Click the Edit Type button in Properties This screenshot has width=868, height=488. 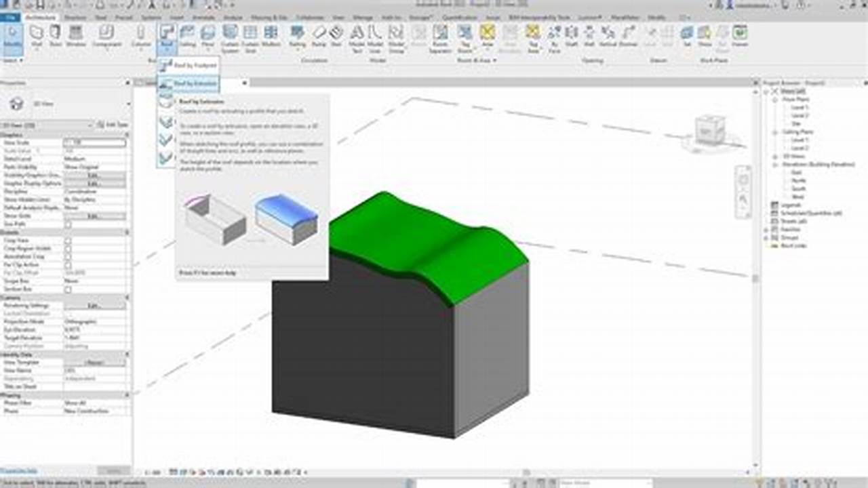115,126
